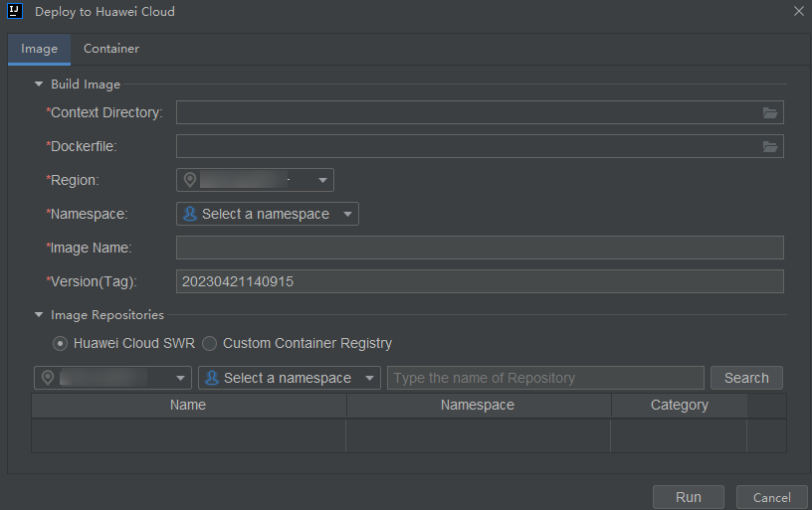The image size is (812, 510).
Task: Click the location pin in repository region dropdown
Action: coord(48,378)
